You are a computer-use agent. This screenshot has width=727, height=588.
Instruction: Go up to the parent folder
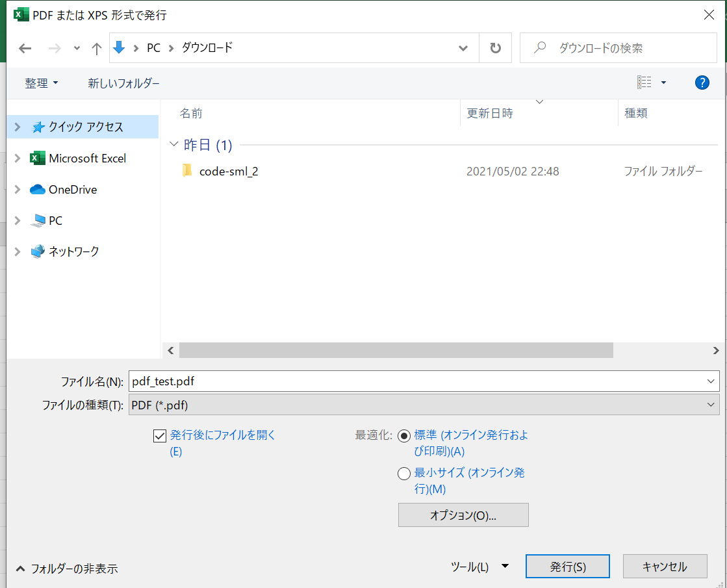[x=96, y=48]
